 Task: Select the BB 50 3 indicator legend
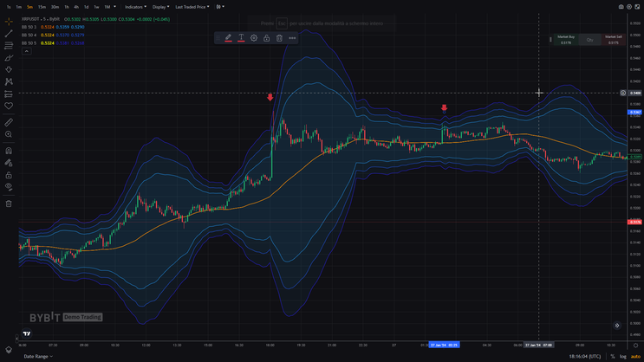coord(29,27)
